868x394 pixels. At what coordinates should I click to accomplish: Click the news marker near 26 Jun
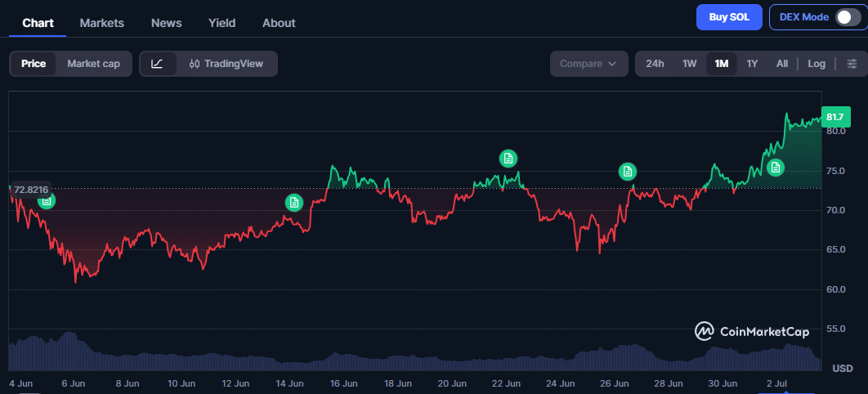(x=627, y=172)
